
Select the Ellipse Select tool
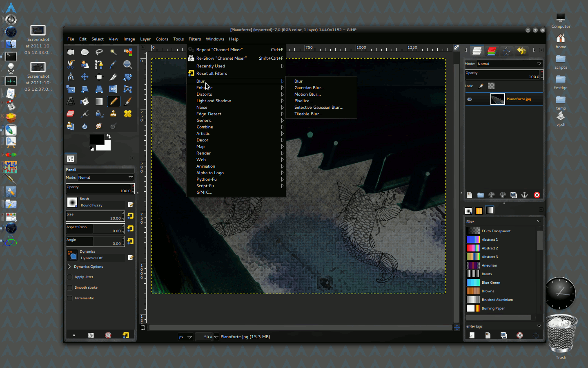85,52
